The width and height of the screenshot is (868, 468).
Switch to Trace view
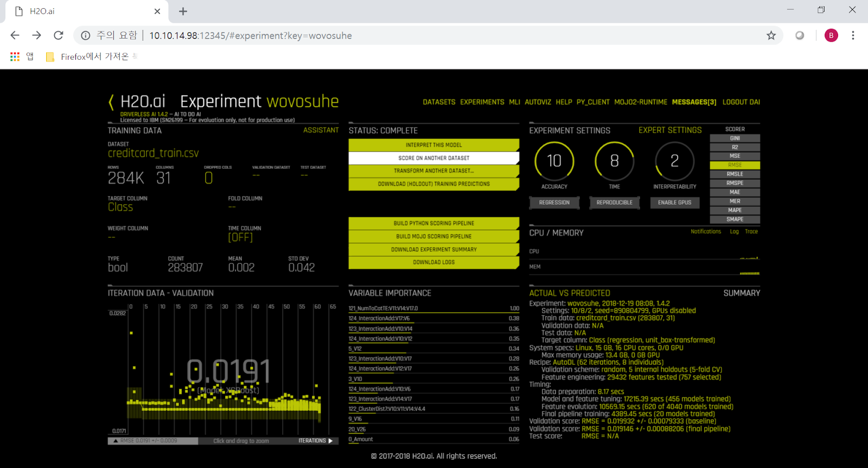(751, 232)
